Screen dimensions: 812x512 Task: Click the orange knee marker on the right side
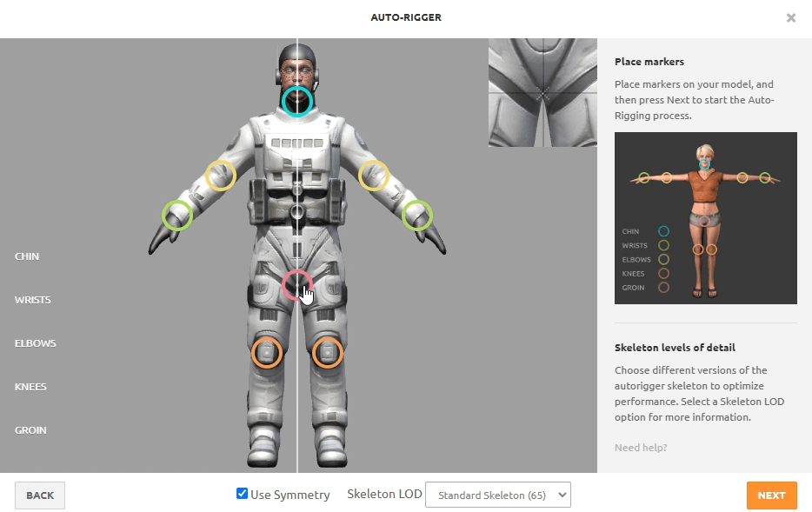328,353
